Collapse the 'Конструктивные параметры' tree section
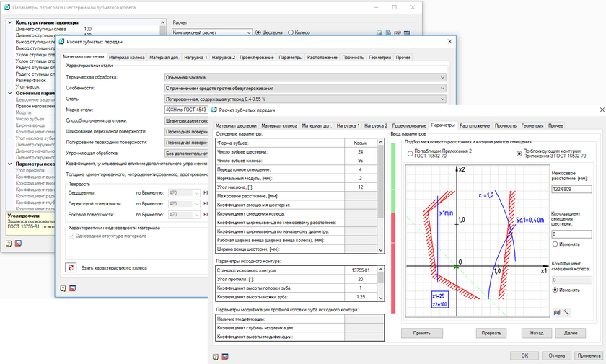The height and width of the screenshot is (364, 606). point(10,22)
